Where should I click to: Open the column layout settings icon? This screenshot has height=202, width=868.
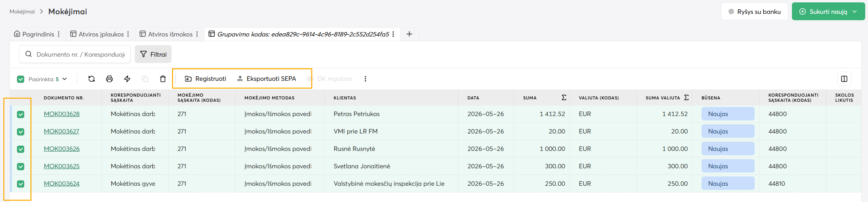[x=844, y=79]
